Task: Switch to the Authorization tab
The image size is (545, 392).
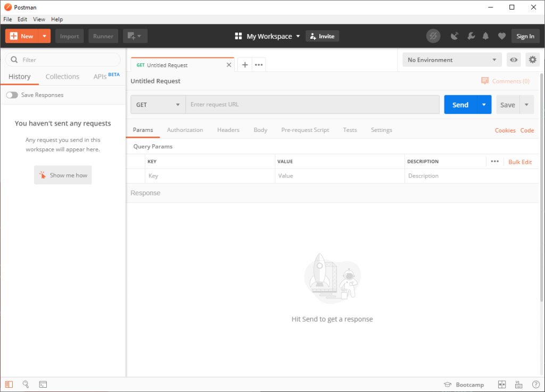Action: coord(185,130)
